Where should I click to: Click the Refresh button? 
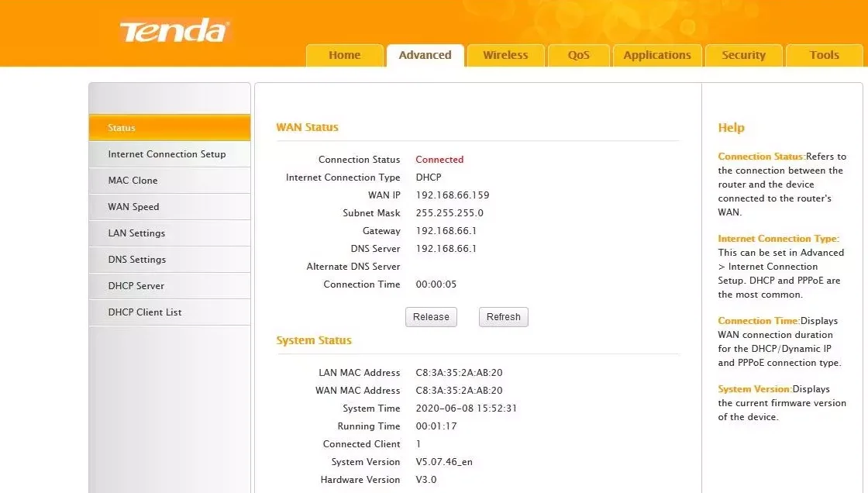504,317
